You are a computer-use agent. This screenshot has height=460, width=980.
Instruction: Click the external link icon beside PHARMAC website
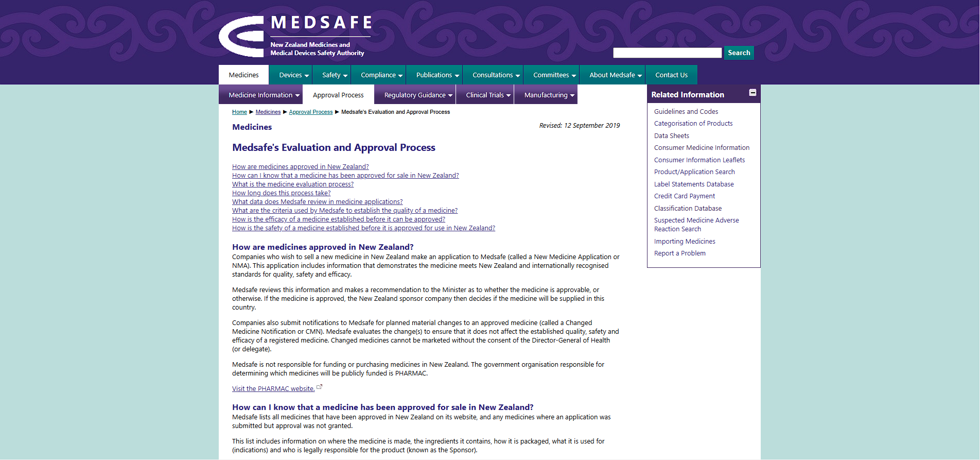[x=320, y=387]
